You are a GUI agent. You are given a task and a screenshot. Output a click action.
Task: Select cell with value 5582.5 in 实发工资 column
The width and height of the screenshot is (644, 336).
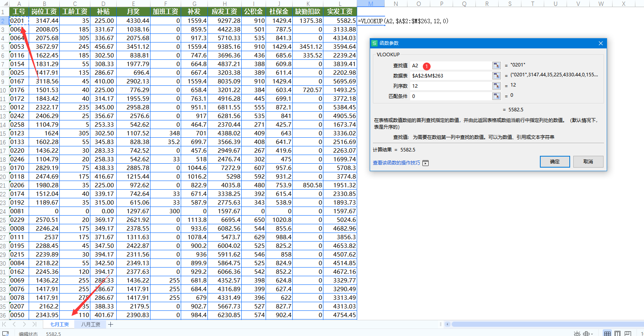point(340,21)
